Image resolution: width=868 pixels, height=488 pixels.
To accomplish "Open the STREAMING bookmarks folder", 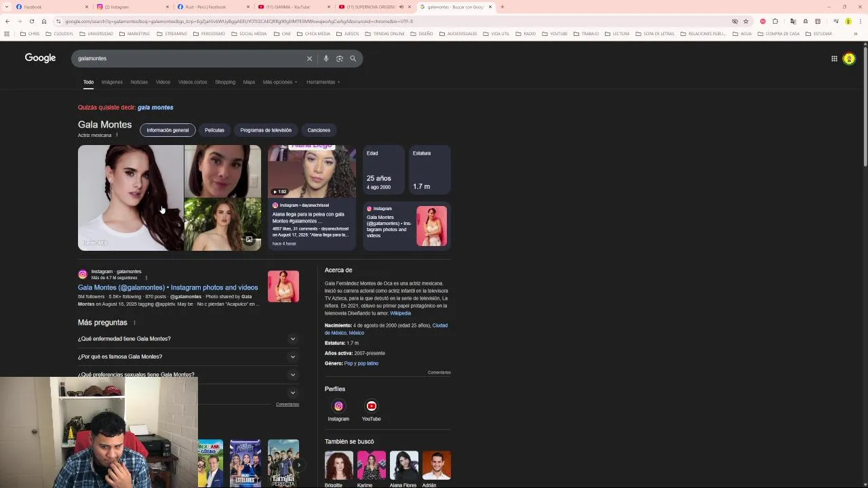I will click(x=172, y=33).
